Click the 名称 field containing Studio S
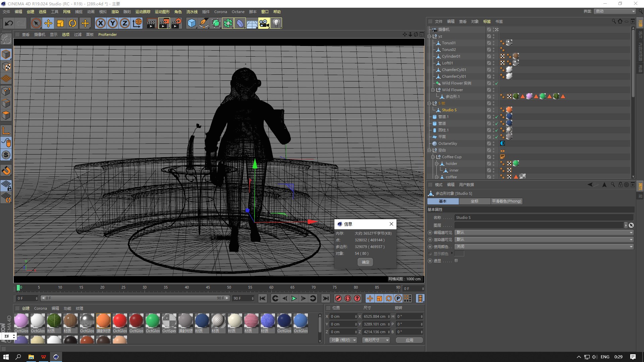The width and height of the screenshot is (644, 362). [x=544, y=218]
